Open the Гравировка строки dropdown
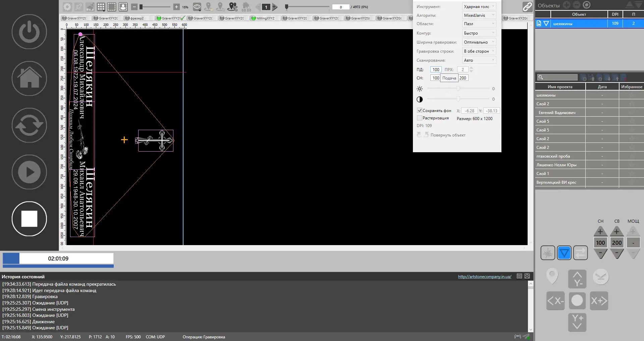The height and width of the screenshot is (341, 644). [479, 51]
